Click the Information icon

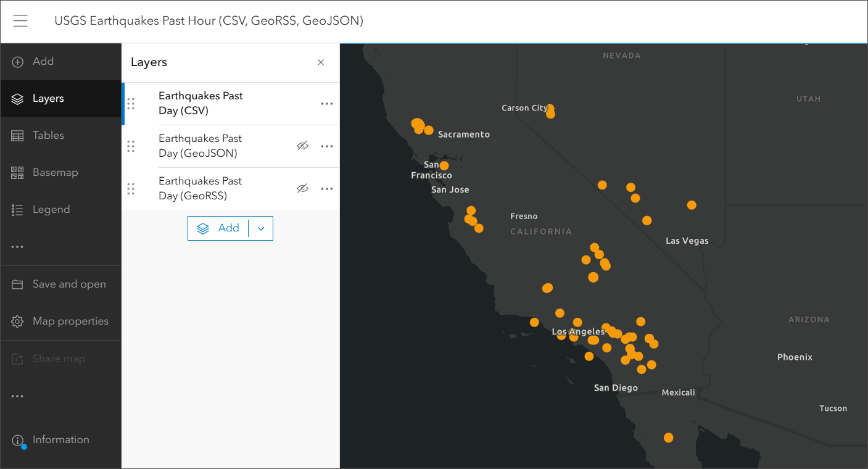pos(18,440)
